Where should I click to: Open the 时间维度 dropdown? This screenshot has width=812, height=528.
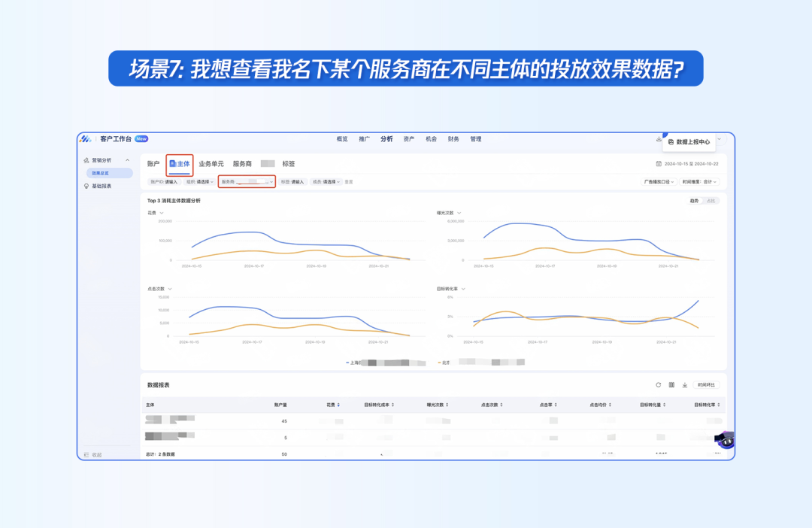(x=700, y=182)
